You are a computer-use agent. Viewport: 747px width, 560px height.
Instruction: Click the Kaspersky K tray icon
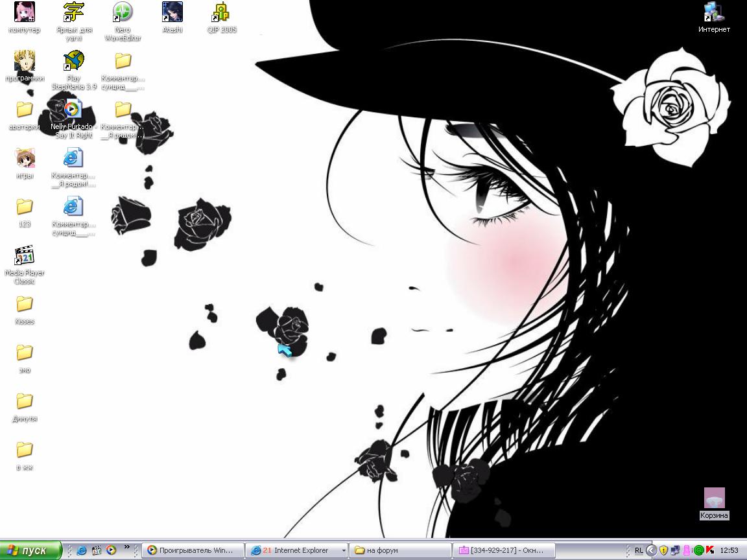[710, 550]
